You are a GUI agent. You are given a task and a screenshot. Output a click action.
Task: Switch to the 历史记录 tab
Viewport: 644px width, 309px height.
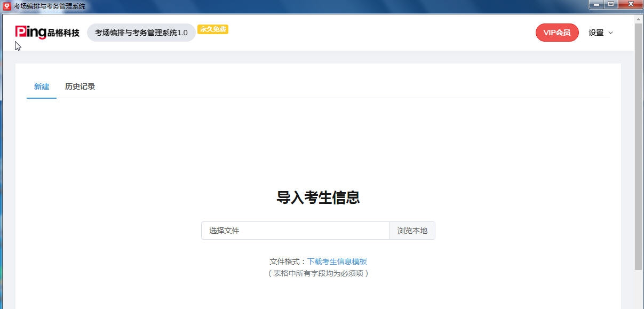pyautogui.click(x=79, y=86)
